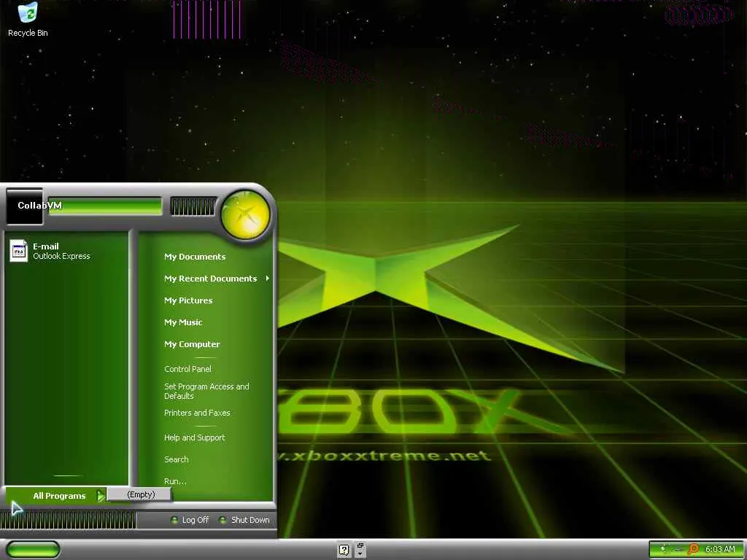Click the language bar help icon
Image resolution: width=747 pixels, height=560 pixels.
(x=344, y=551)
